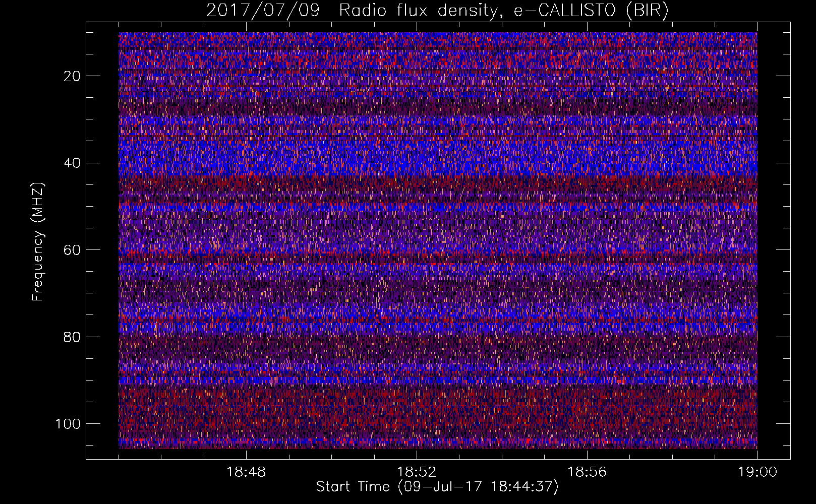The width and height of the screenshot is (816, 504).
Task: Click the 100 MHz frequency tick label
Action: pyautogui.click(x=69, y=424)
